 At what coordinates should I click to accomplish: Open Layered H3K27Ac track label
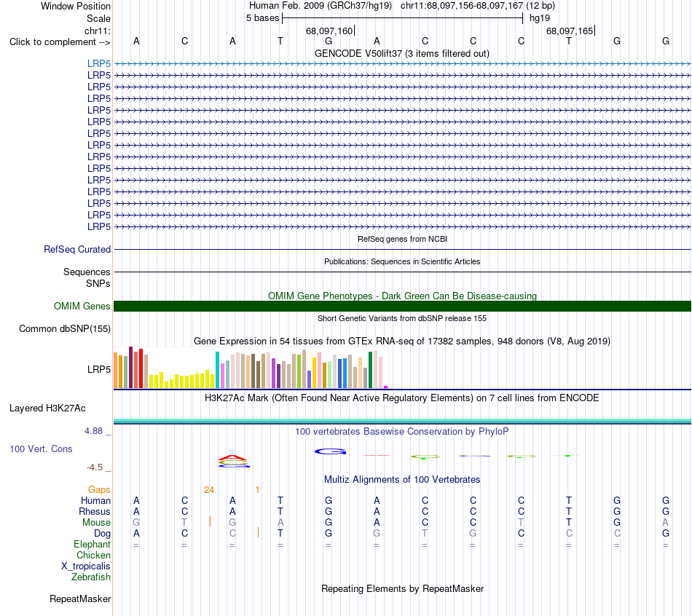(47, 408)
